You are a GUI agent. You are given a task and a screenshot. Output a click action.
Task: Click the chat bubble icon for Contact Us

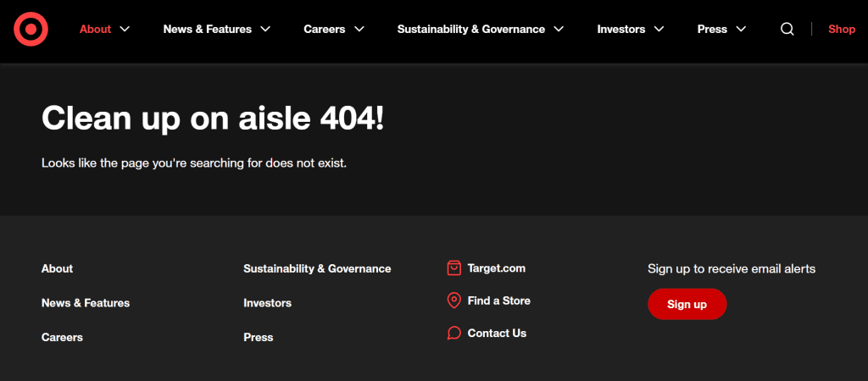(453, 334)
